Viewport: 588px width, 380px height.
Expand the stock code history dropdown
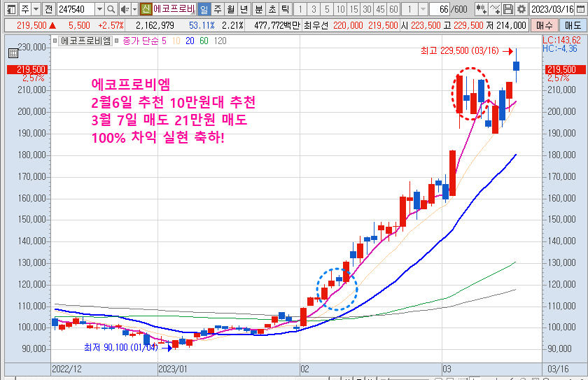[99, 9]
